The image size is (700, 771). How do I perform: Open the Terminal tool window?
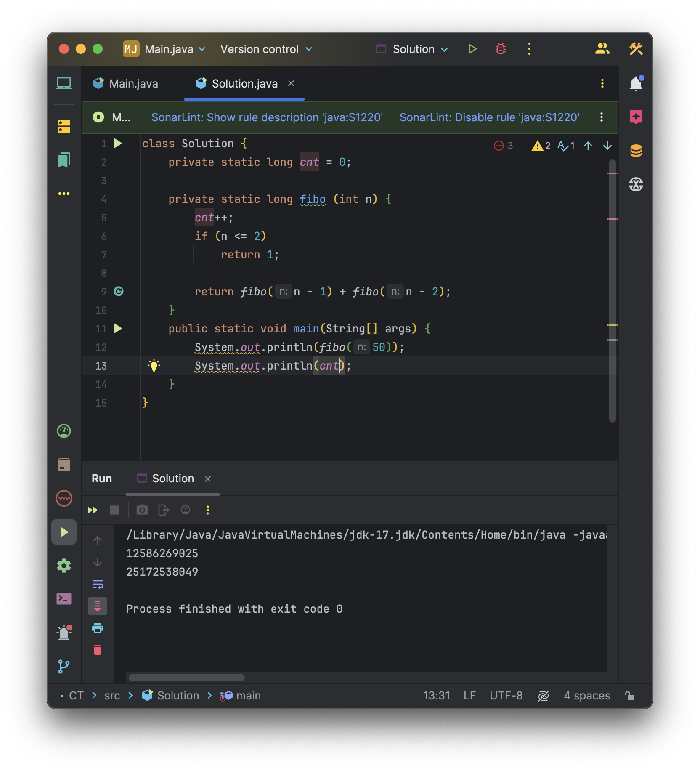[x=64, y=599]
